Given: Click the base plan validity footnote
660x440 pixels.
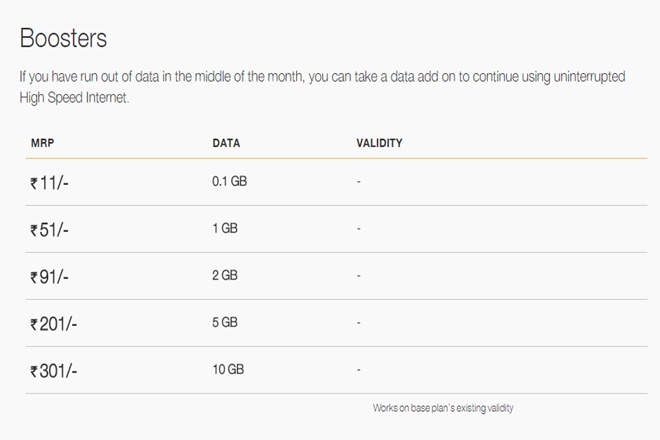Looking at the screenshot, I should tap(443, 408).
